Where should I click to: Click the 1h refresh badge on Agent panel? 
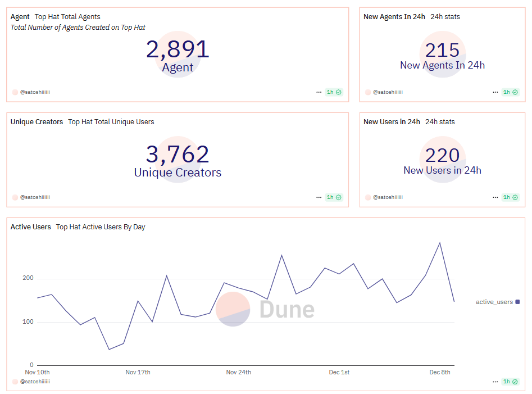coord(334,92)
